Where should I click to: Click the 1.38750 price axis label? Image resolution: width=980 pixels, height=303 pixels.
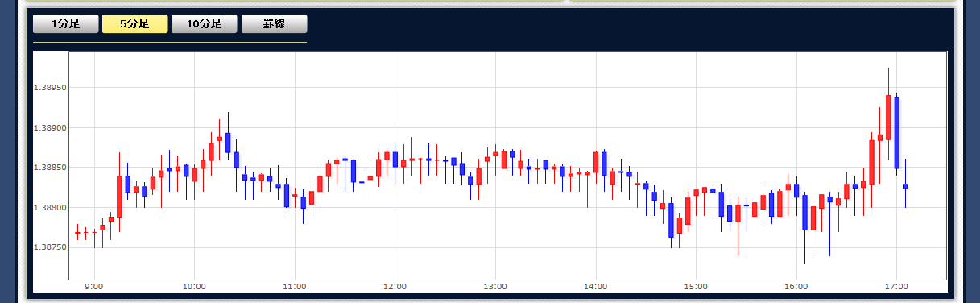50,247
